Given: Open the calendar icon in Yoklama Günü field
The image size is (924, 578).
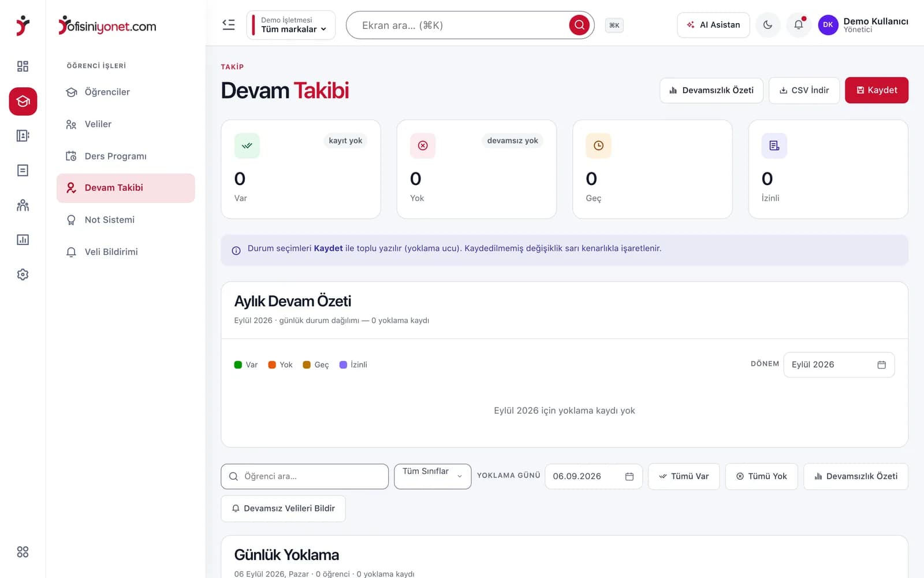Looking at the screenshot, I should [x=629, y=476].
